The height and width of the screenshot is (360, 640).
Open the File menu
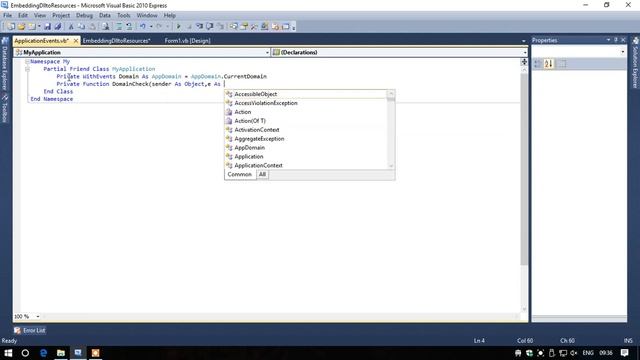tap(7, 15)
